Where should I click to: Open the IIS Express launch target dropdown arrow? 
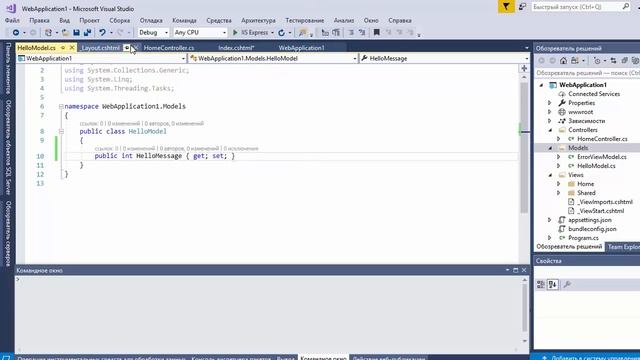[x=272, y=32]
